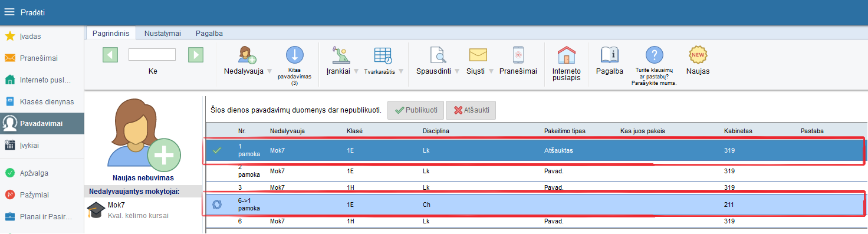Open Planai ir Pasir... in the sidebar
Viewport: 868px width, 234px height.
tap(42, 216)
